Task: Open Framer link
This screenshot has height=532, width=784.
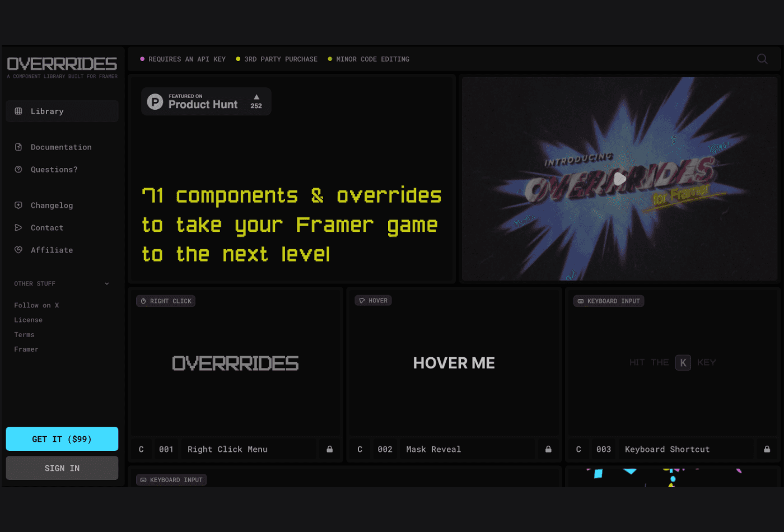Action: (26, 349)
